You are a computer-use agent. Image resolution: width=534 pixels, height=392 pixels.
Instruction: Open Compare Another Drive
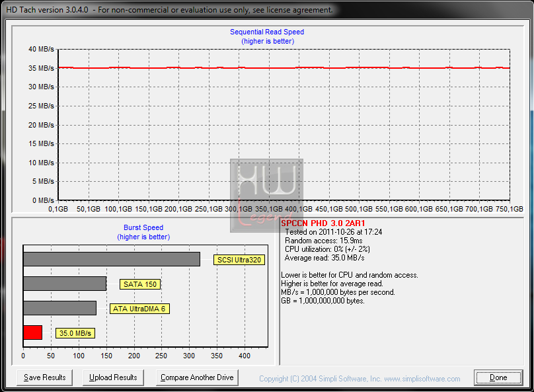click(197, 377)
